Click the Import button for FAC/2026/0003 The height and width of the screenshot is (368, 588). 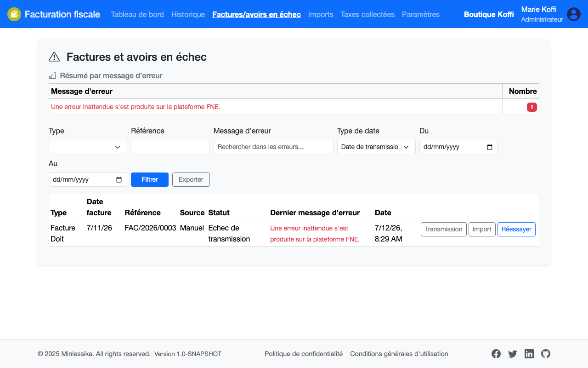click(482, 229)
